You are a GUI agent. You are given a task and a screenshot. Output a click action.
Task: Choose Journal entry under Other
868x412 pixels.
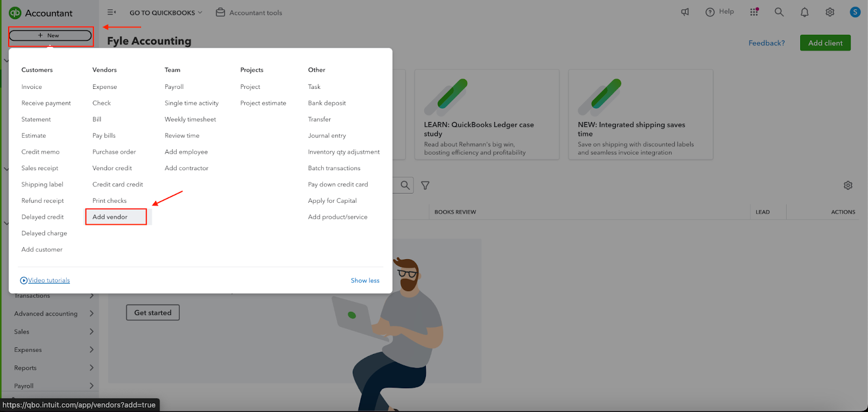(x=327, y=136)
